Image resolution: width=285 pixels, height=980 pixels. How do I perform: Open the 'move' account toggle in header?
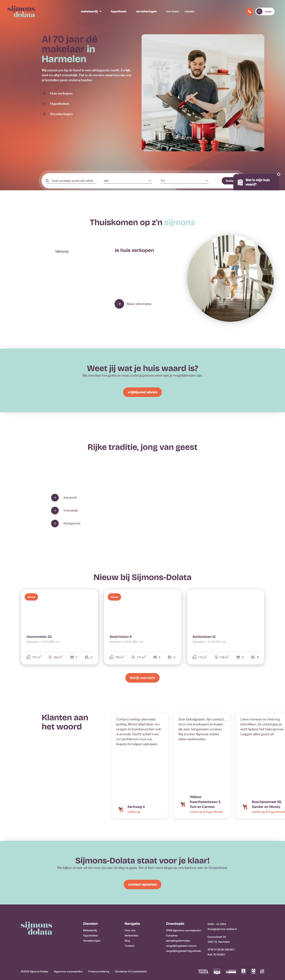265,11
